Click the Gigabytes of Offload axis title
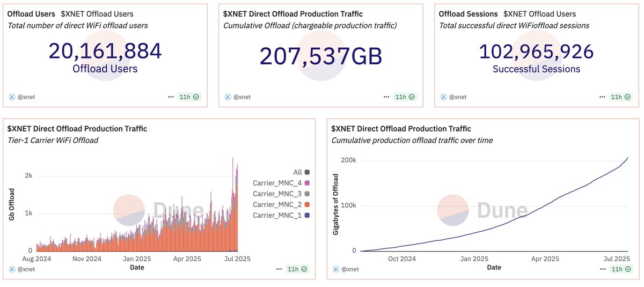The width and height of the screenshot is (644, 287). coord(336,204)
